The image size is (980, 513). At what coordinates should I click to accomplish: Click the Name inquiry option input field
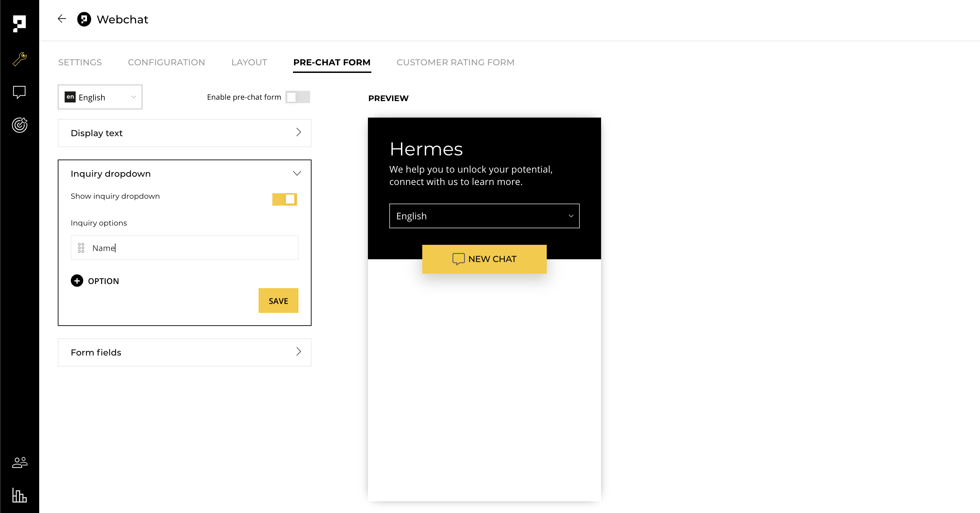(190, 248)
